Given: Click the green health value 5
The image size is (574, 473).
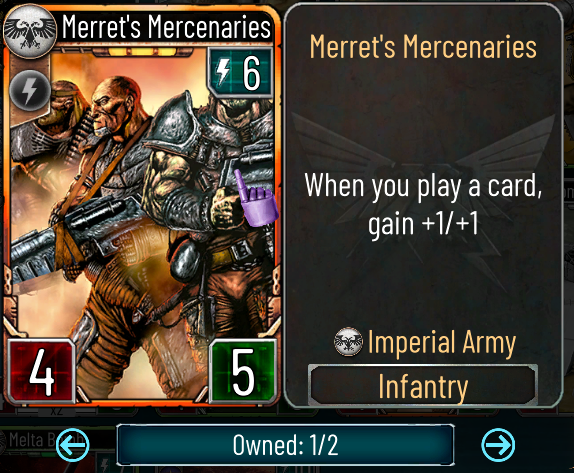Looking at the screenshot, I should point(243,371).
